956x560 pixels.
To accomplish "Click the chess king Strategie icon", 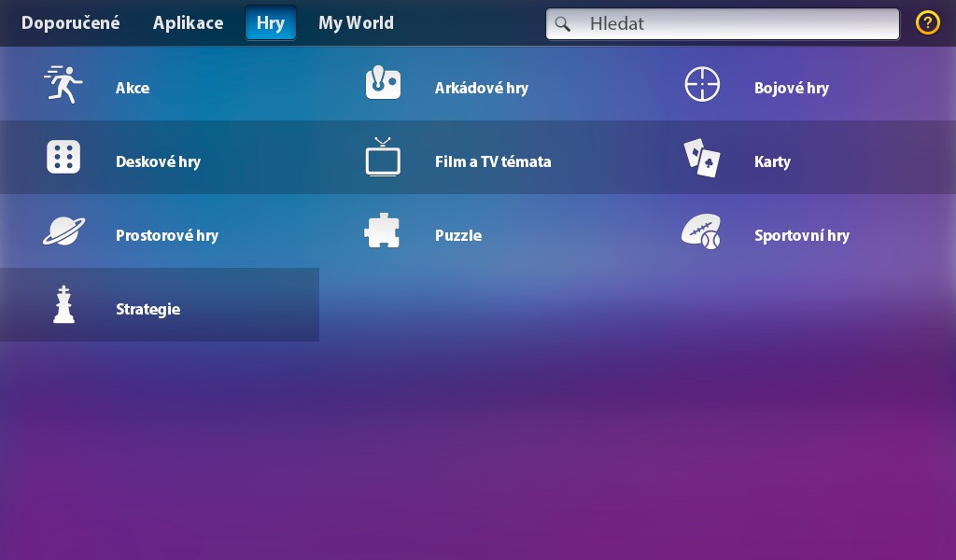I will tap(64, 304).
